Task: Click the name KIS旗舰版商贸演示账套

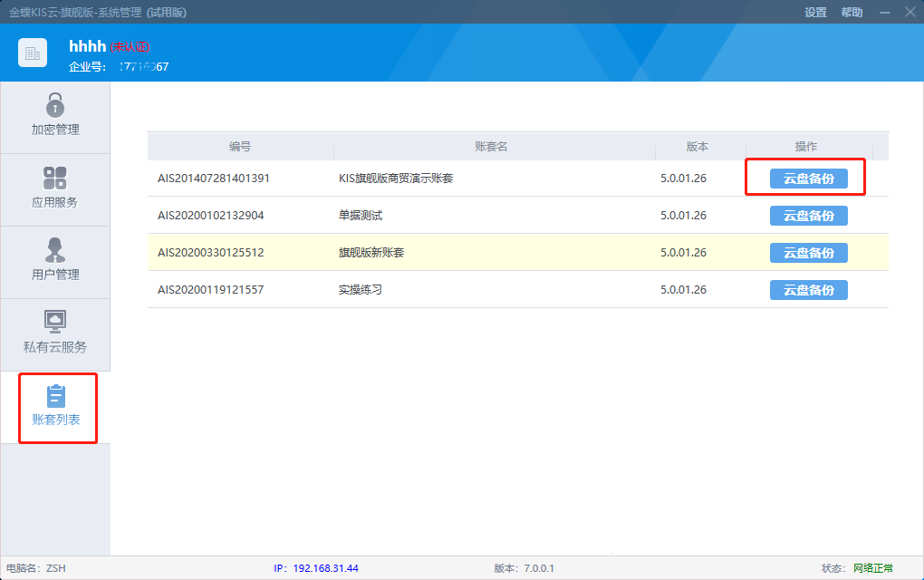Action: click(395, 178)
